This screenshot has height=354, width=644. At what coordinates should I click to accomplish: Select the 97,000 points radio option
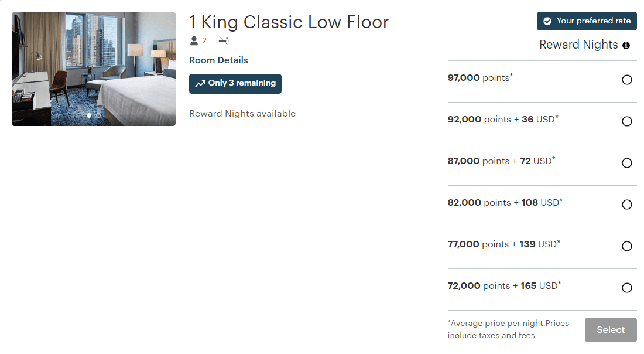627,80
